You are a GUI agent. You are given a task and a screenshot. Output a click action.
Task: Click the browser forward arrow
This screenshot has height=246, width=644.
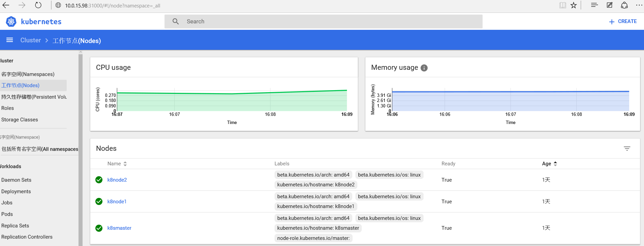(x=22, y=5)
